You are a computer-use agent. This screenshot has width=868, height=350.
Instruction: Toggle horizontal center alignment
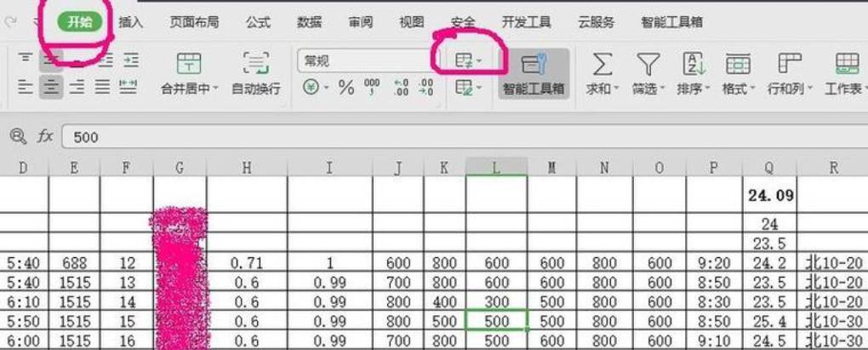point(51,87)
